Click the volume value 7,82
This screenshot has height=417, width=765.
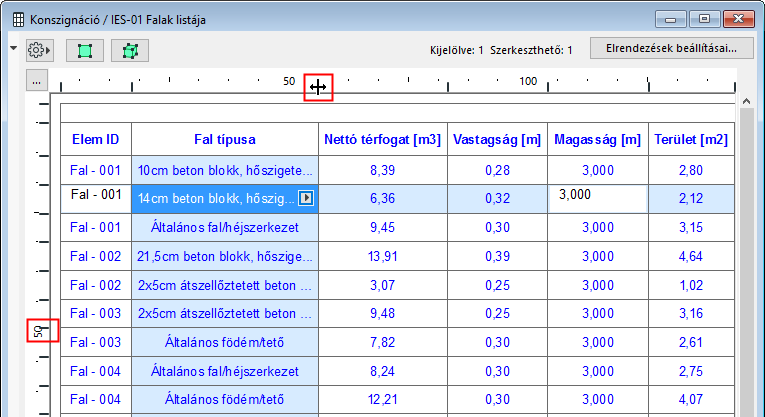(382, 342)
